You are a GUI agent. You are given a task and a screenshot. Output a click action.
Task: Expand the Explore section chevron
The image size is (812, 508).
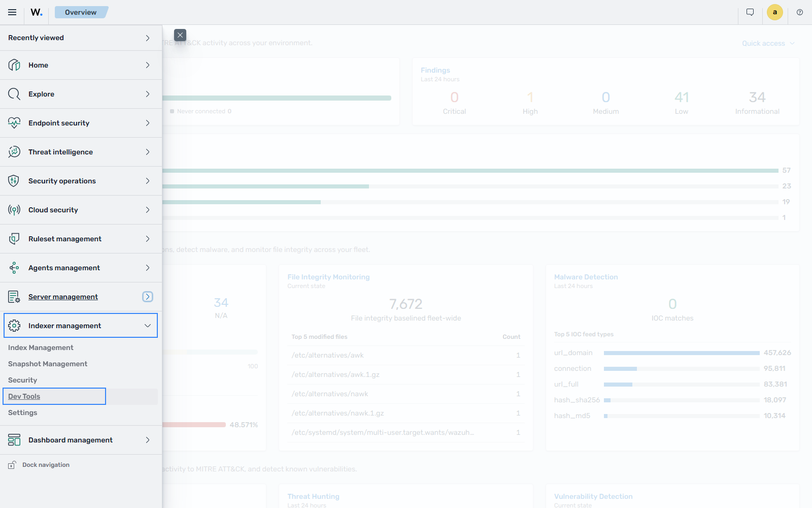click(x=148, y=94)
